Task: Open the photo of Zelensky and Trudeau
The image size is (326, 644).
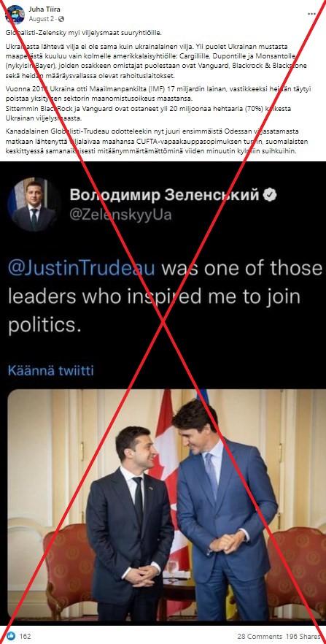Action: [166, 505]
